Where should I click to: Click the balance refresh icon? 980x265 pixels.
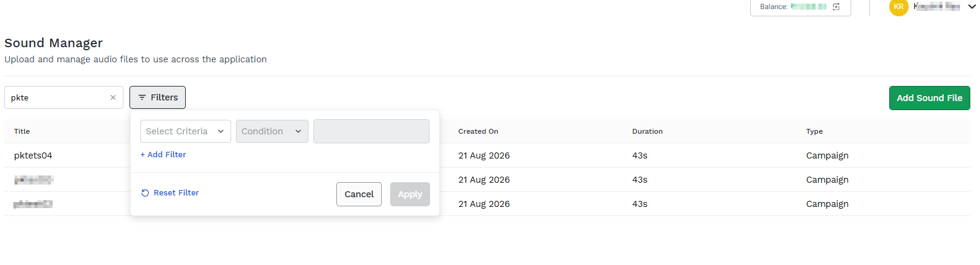pos(836,7)
